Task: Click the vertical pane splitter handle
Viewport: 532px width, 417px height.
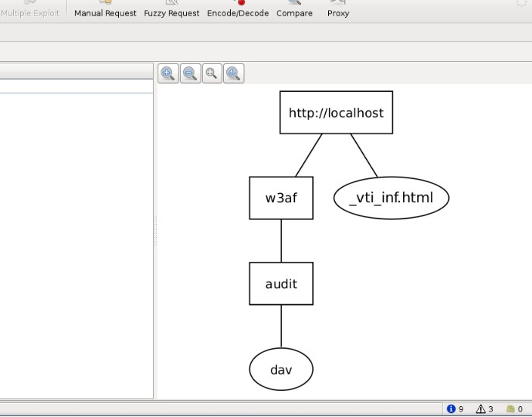Action: [155, 231]
